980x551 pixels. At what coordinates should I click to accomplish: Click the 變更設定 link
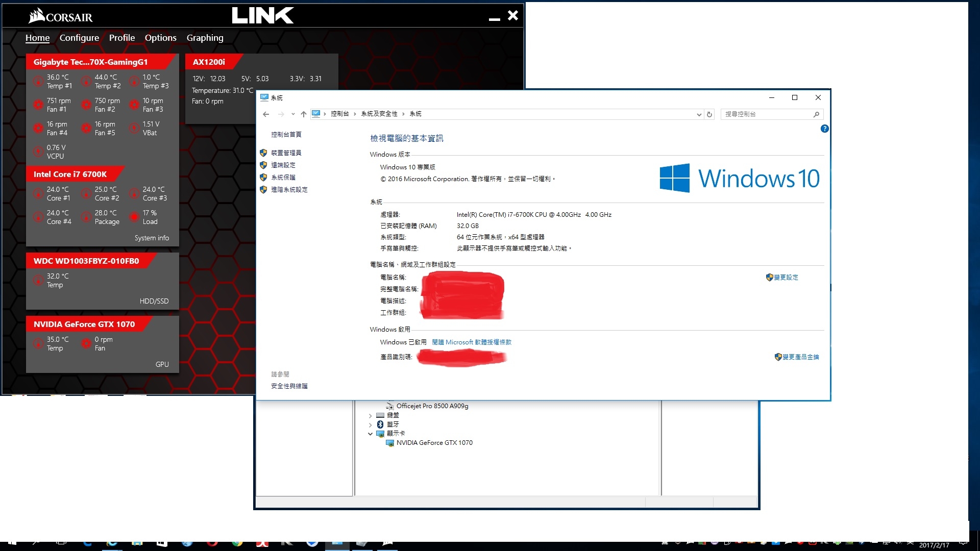click(786, 278)
